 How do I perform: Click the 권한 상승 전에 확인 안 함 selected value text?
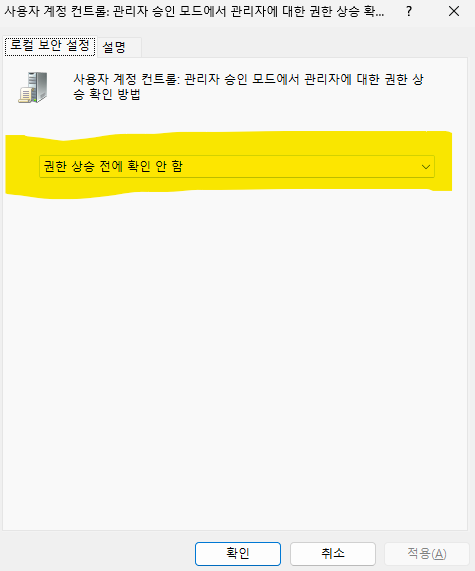click(x=113, y=166)
